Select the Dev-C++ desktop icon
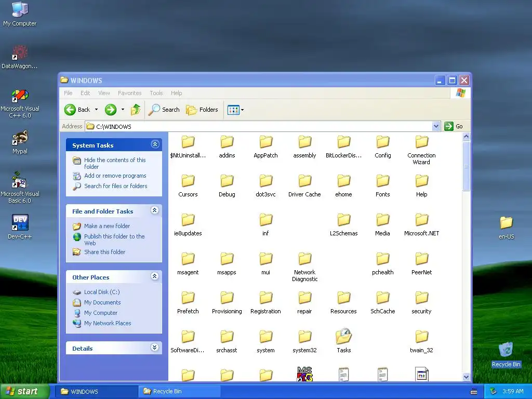532x399 pixels. tap(20, 227)
